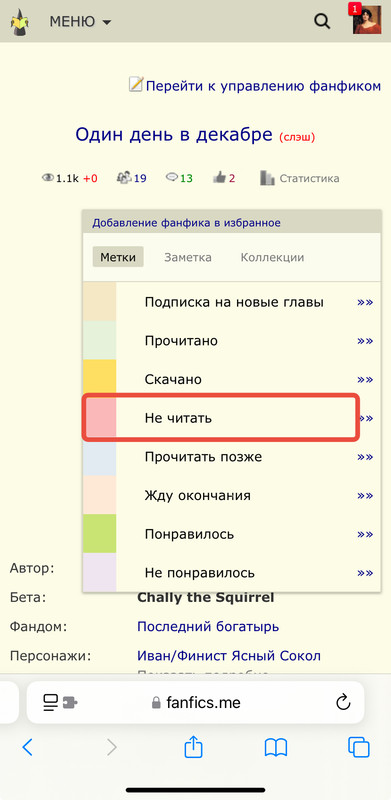The width and height of the screenshot is (391, 800).
Task: Open the МЕНЮ dropdown
Action: pos(80,21)
